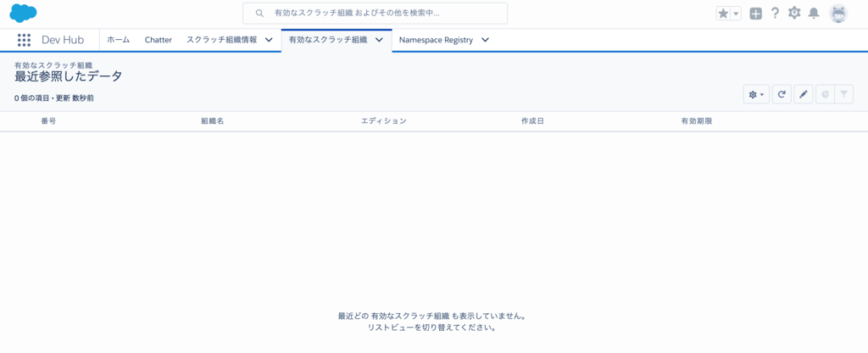Go to the ホーム tab
This screenshot has height=353, width=868.
pyautogui.click(x=119, y=40)
